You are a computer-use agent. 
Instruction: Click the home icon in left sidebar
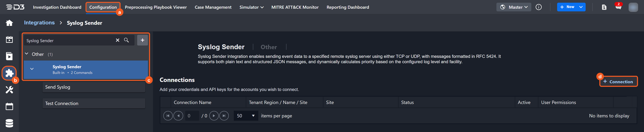9,23
